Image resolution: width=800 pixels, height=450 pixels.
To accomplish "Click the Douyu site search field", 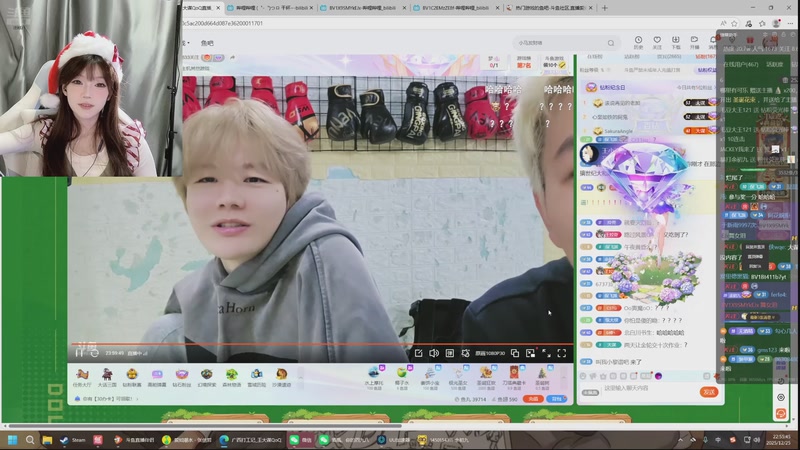I will click(559, 43).
